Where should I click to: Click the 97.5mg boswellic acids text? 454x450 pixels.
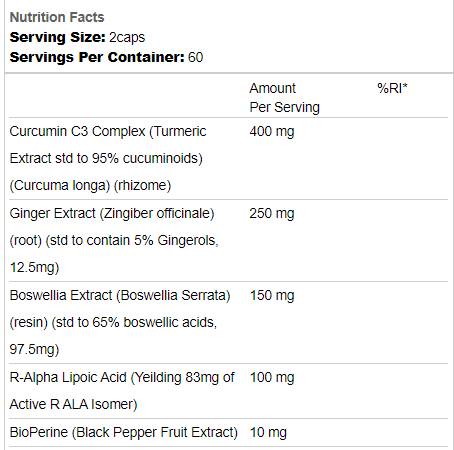[x=34, y=349]
